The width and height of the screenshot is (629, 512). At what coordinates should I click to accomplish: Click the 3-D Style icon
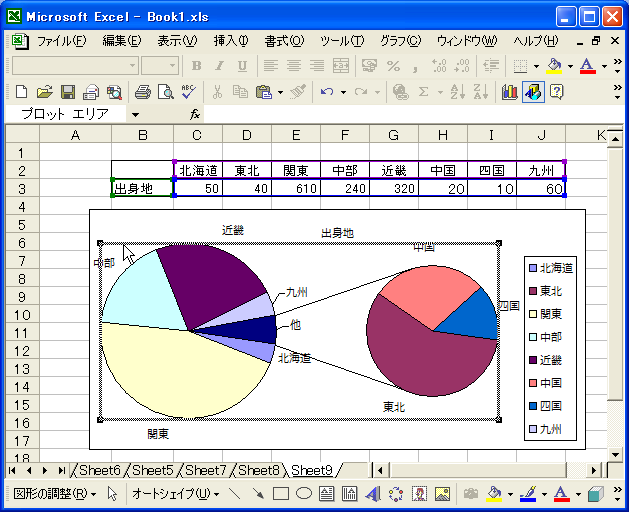tap(597, 494)
